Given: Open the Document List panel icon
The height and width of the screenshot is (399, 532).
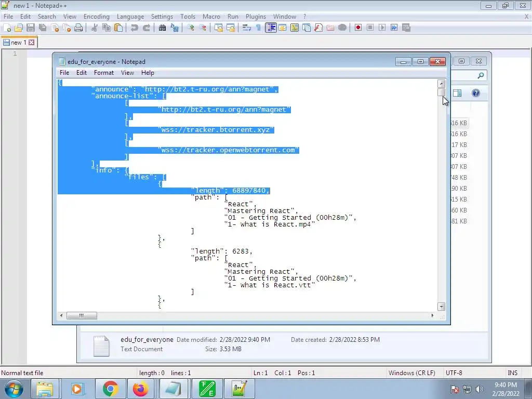Looking at the screenshot, I should 307,28.
